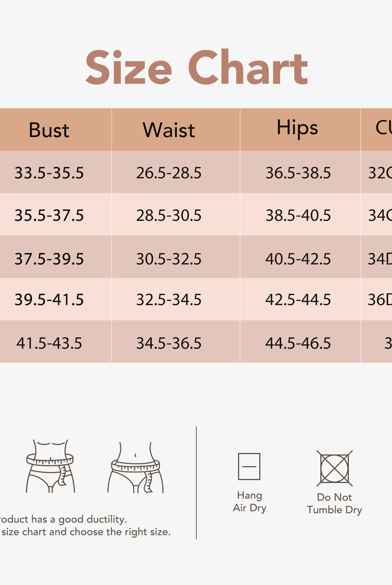
Task: Click the hips measurement illustration icon
Action: tap(136, 468)
